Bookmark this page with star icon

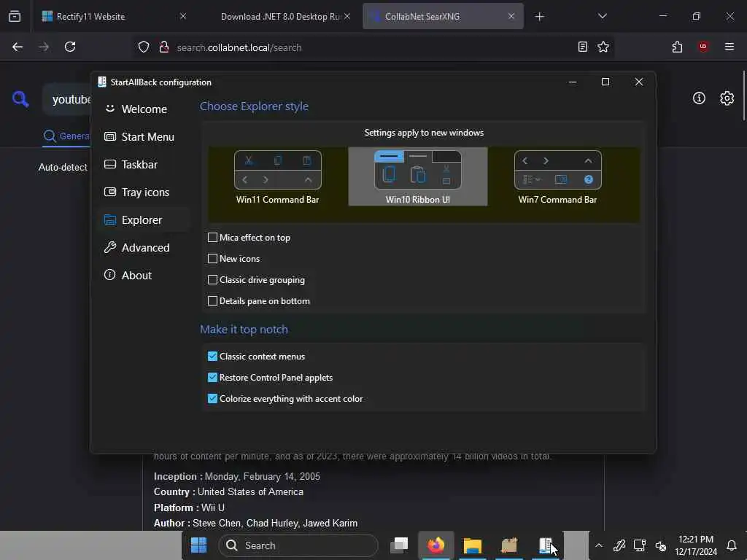click(603, 47)
